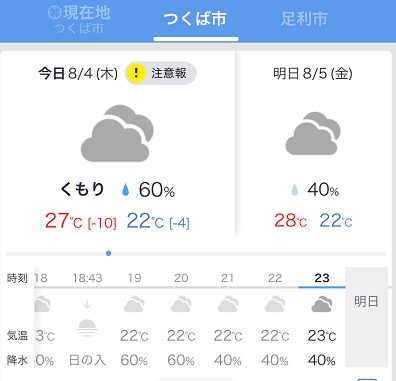Click the blue timeline position dot
Screen dimensions: 396x381
coord(108,253)
